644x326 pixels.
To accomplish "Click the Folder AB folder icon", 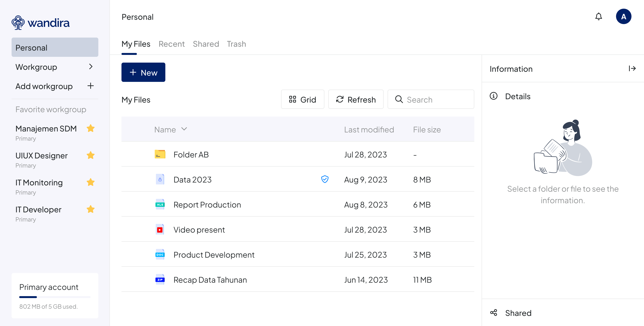I will click(160, 154).
